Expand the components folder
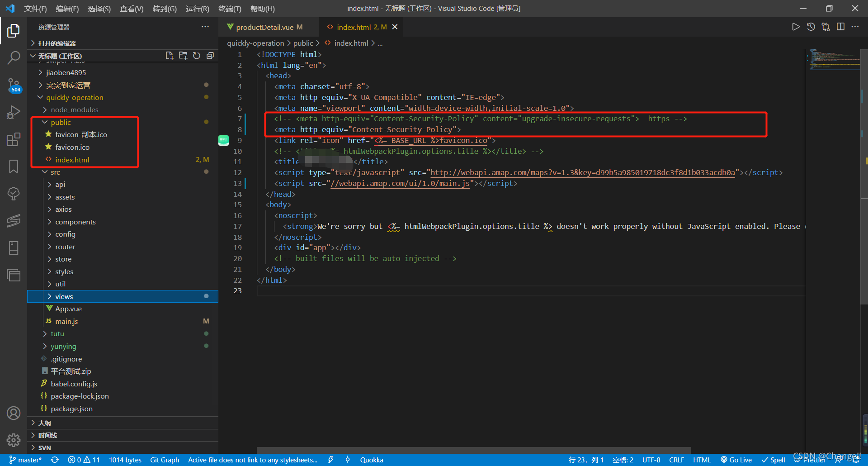This screenshot has width=868, height=466. pyautogui.click(x=123, y=222)
